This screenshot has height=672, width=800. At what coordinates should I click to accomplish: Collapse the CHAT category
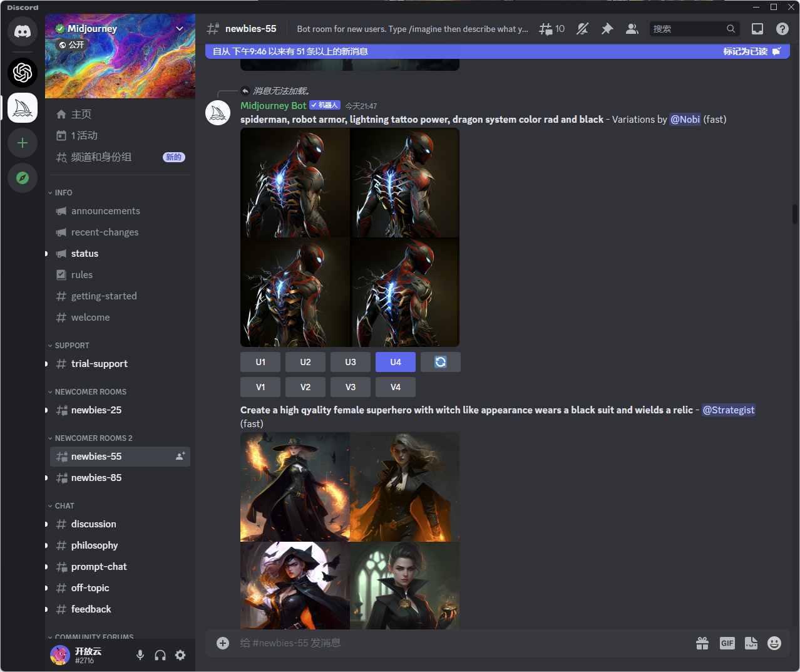[x=61, y=506]
